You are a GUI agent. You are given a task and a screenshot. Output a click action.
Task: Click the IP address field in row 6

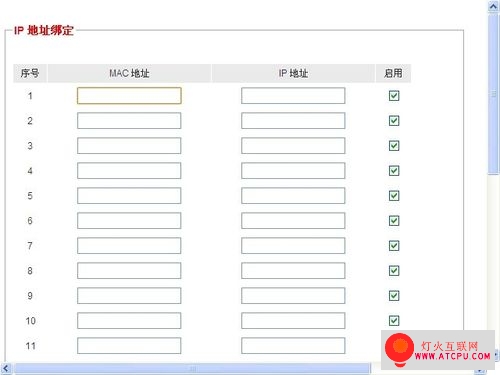293,221
